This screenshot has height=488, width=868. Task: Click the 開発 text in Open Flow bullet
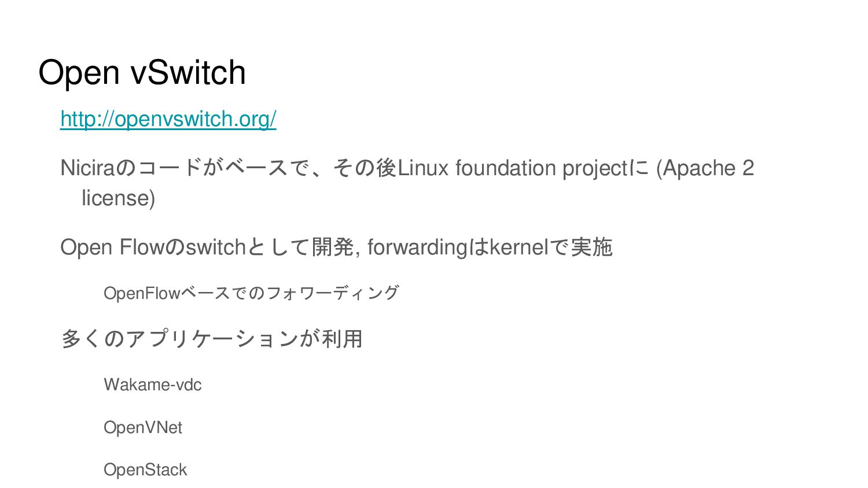pyautogui.click(x=333, y=247)
